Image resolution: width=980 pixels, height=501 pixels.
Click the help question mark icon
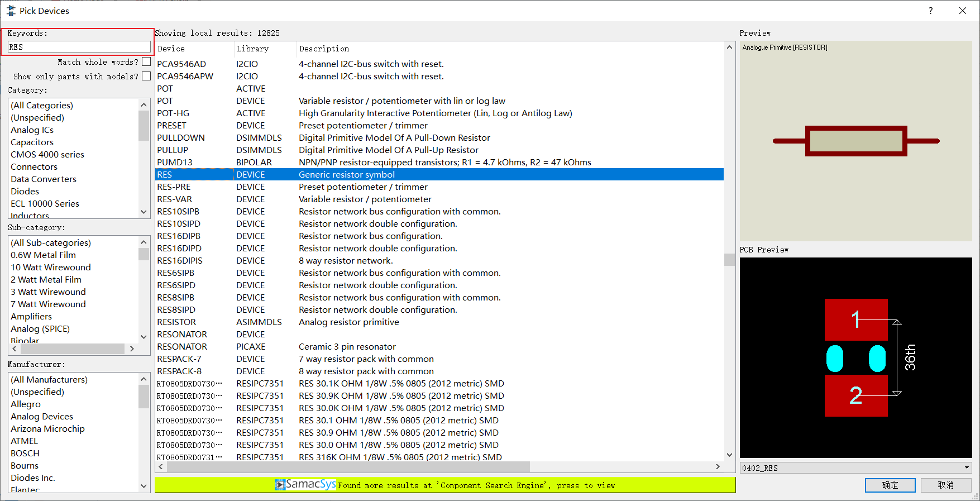tap(930, 11)
